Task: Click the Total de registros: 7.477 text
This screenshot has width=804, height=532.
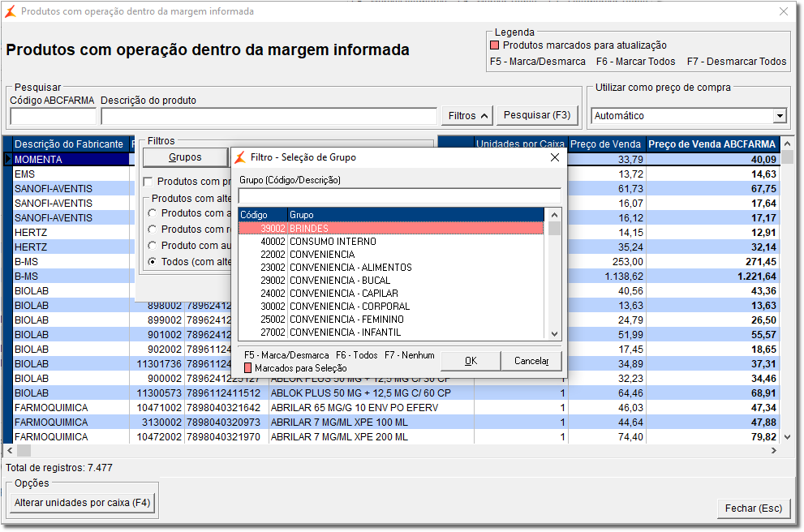Action: click(x=59, y=467)
